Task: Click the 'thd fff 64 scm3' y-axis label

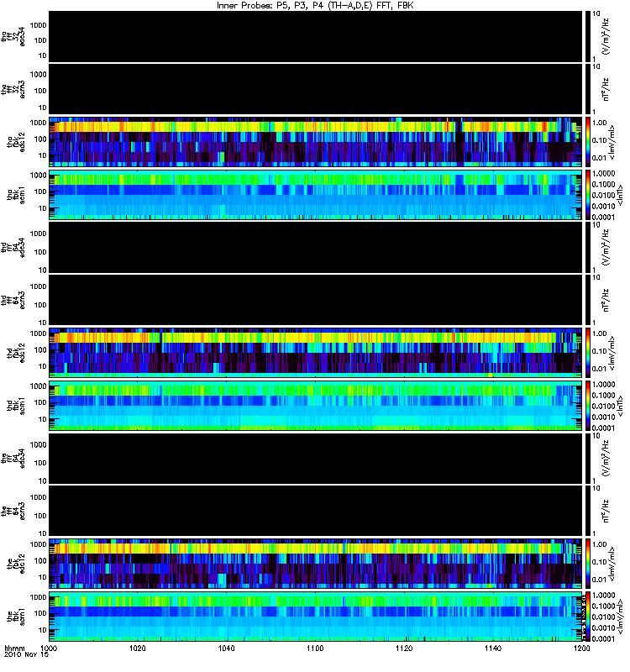Action: pos(13,300)
